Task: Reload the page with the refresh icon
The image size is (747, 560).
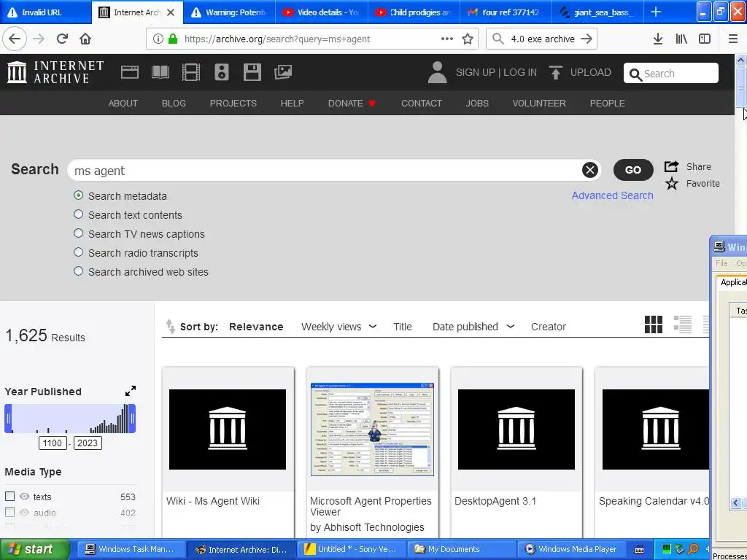Action: pos(62,39)
